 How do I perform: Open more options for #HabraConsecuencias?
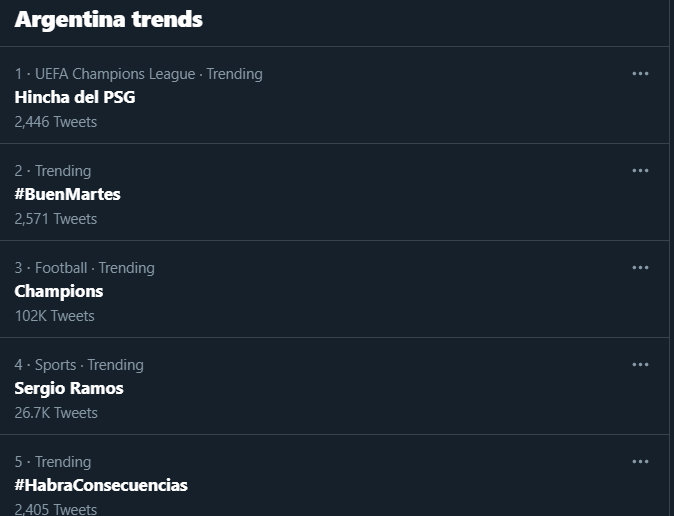pos(640,462)
